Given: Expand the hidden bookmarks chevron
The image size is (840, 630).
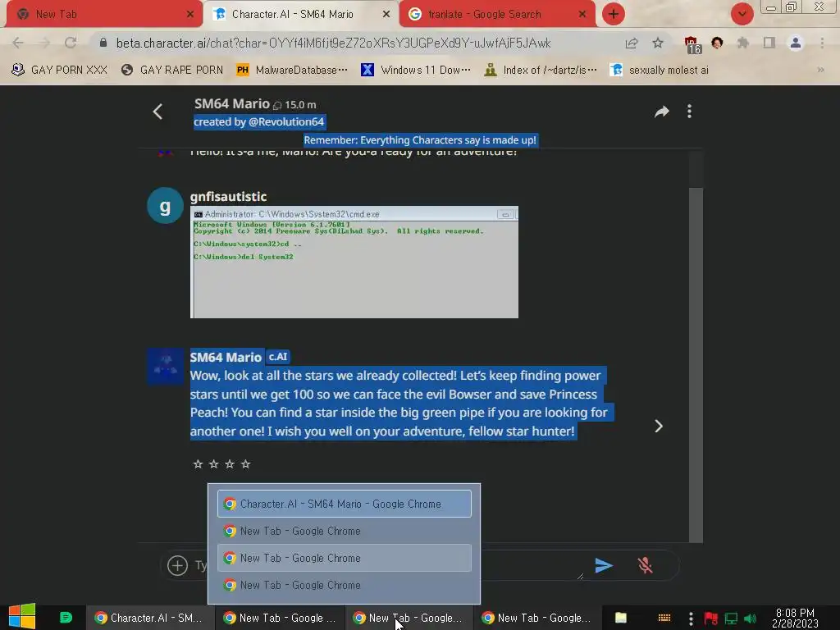Looking at the screenshot, I should tap(820, 71).
